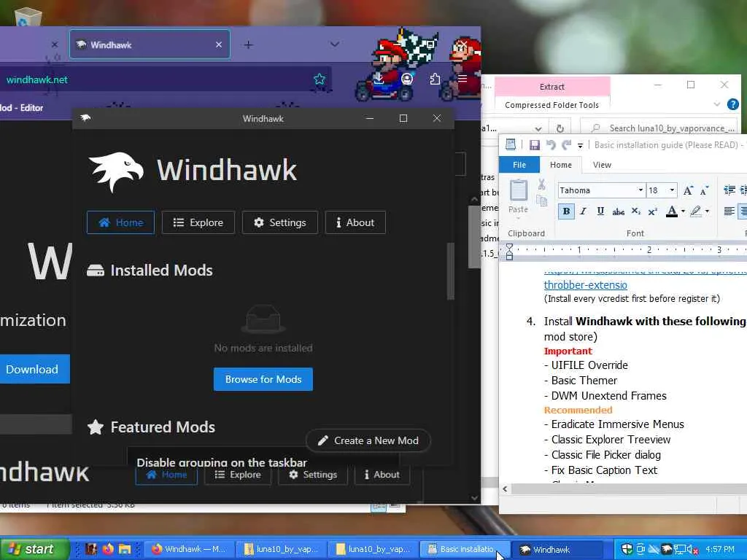Open the Tahoma font family dropdown
Image resolution: width=747 pixels, height=560 pixels.
pos(640,190)
